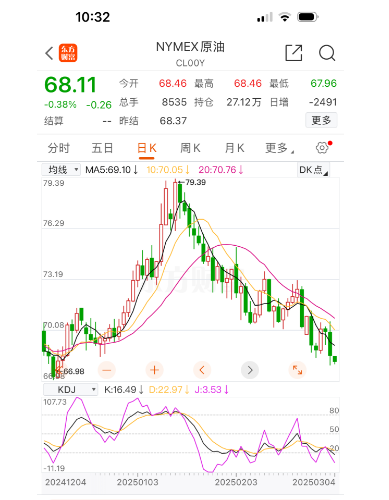
Task: Tap the current price 68.11
Action: [x=70, y=85]
